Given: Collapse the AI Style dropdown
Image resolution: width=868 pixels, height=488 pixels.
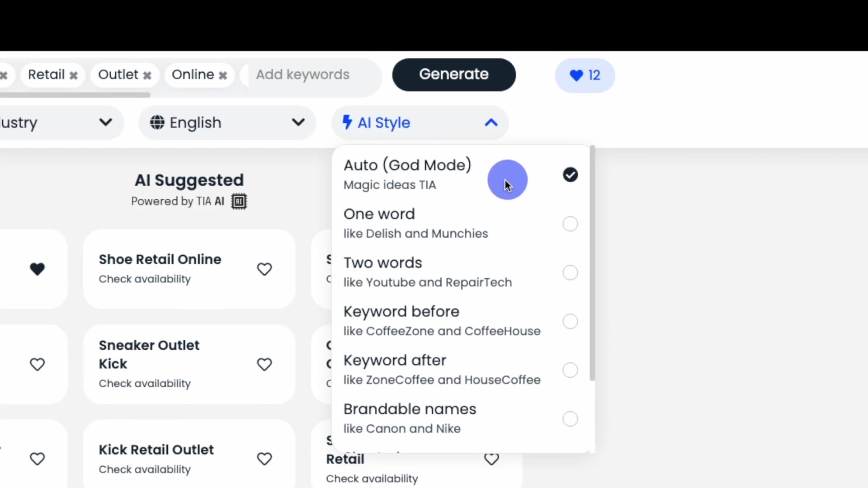Looking at the screenshot, I should [491, 122].
